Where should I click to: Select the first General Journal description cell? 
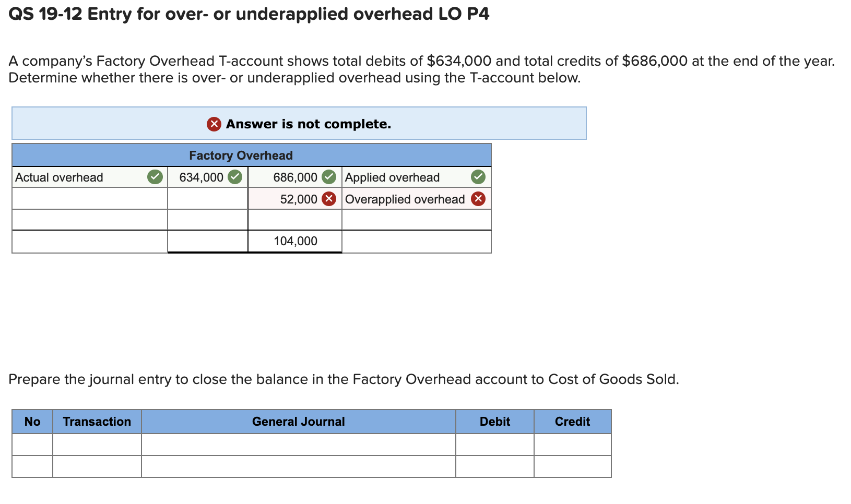click(x=298, y=444)
